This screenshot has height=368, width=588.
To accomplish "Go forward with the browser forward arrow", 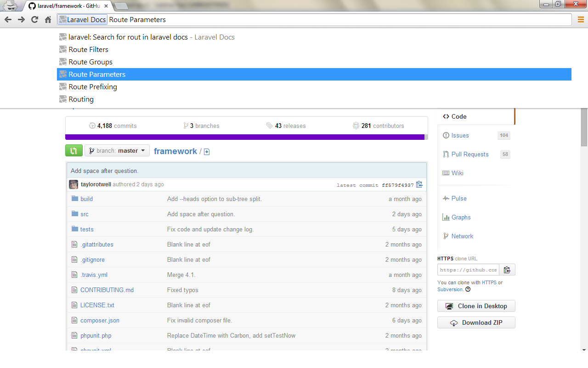I will tap(21, 19).
